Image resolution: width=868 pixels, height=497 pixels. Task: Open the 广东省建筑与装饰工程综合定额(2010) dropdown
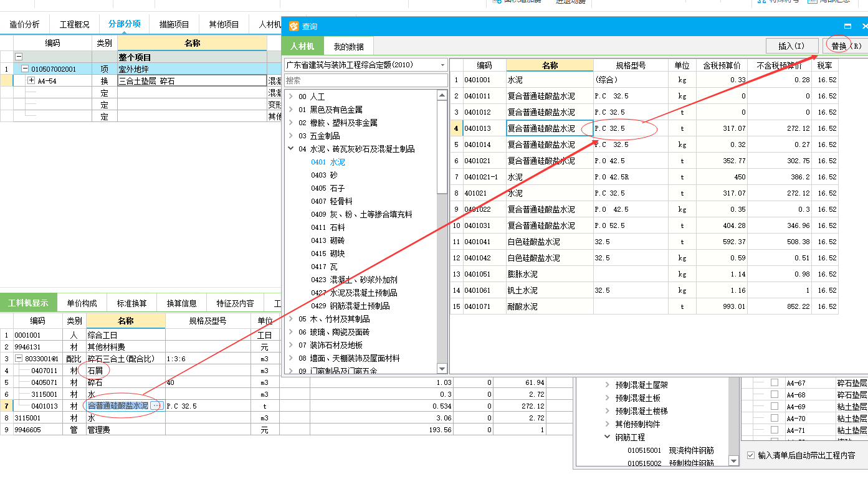pyautogui.click(x=442, y=65)
